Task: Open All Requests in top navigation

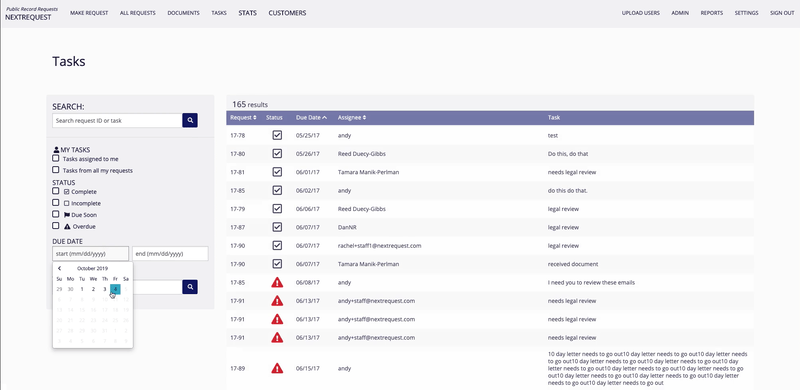Action: click(x=138, y=13)
